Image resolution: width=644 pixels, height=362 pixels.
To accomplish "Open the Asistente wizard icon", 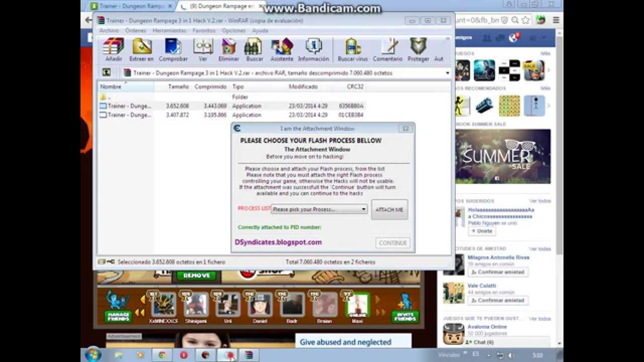I will [x=282, y=50].
